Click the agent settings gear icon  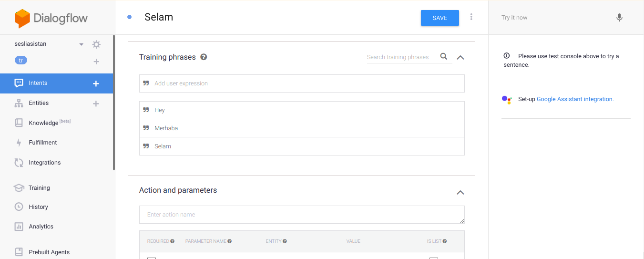96,44
